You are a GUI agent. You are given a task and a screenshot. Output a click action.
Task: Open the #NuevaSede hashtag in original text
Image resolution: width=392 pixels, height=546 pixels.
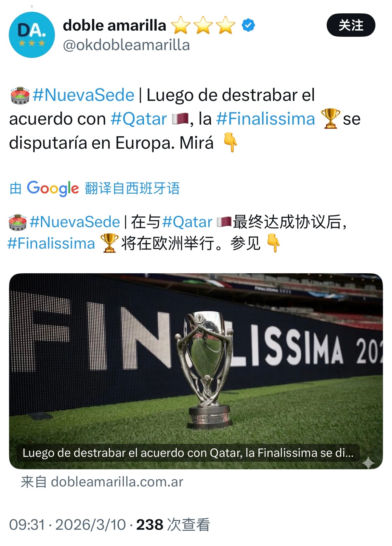click(x=83, y=95)
